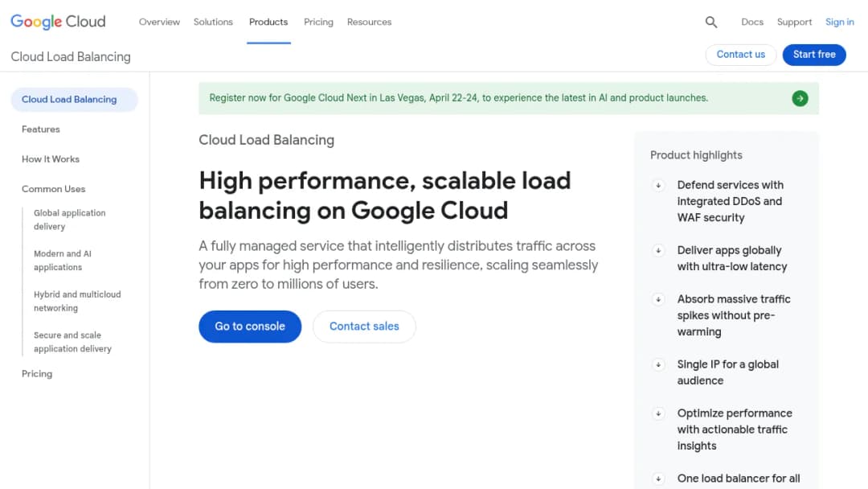Open the Support link
The height and width of the screenshot is (489, 868).
point(794,23)
